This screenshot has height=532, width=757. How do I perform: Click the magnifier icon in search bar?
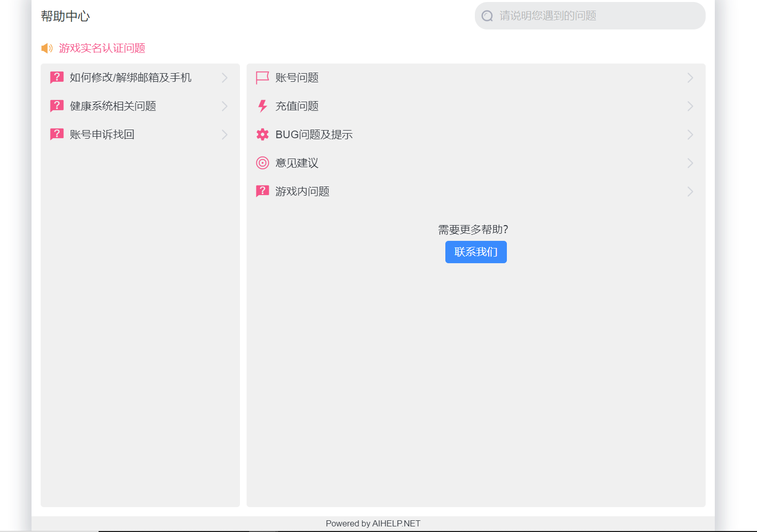coord(487,16)
